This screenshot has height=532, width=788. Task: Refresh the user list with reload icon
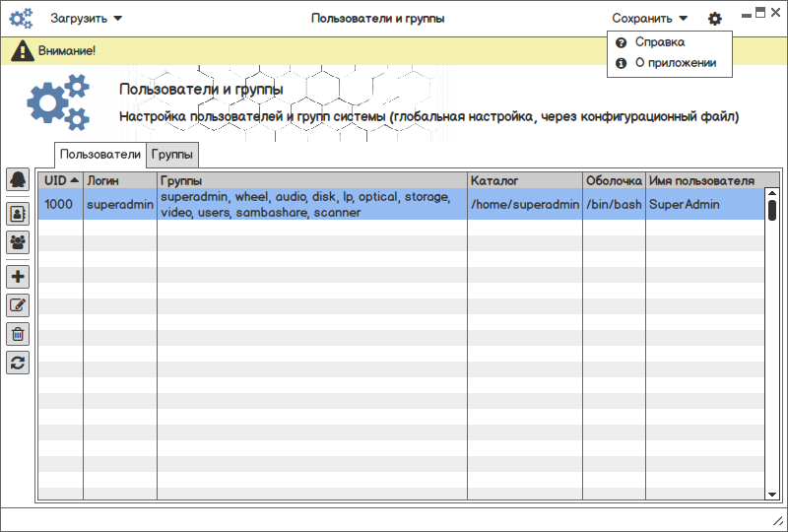point(18,363)
